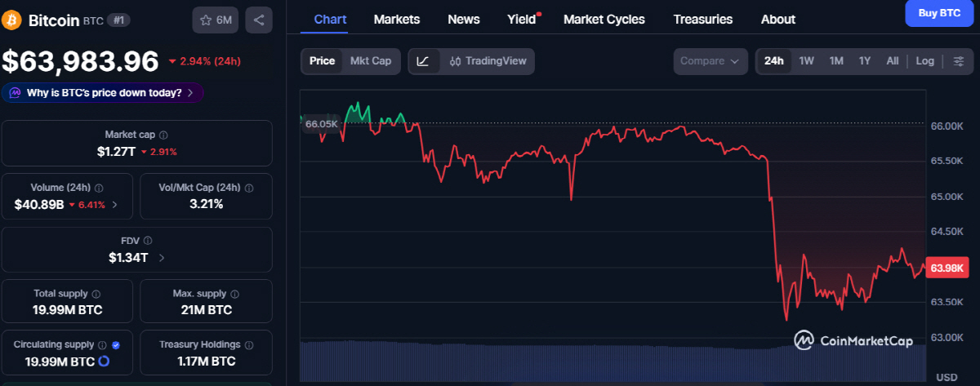This screenshot has height=386, width=980.
Task: Open chart settings sliders icon
Action: point(959,61)
